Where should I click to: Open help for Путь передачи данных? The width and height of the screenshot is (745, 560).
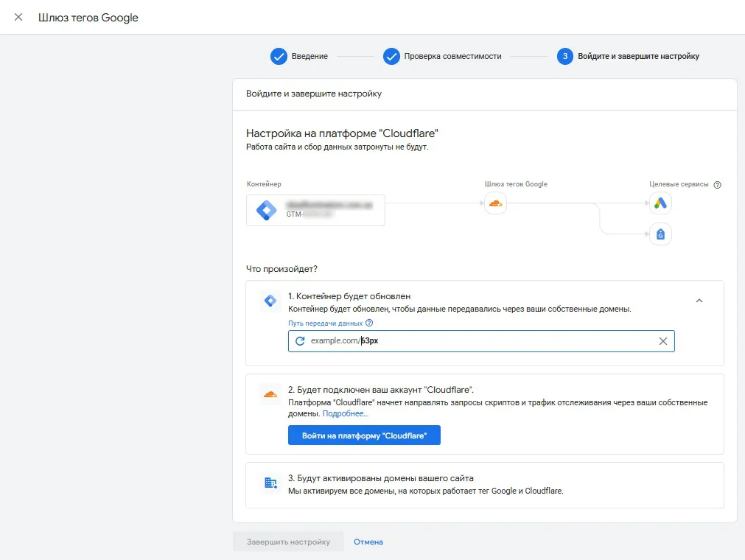click(369, 323)
